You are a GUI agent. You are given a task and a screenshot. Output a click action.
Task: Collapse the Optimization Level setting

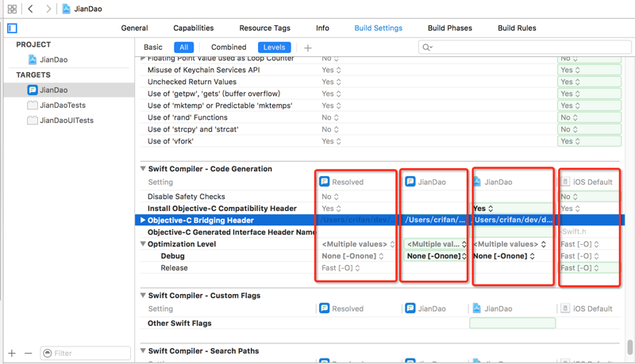click(143, 244)
